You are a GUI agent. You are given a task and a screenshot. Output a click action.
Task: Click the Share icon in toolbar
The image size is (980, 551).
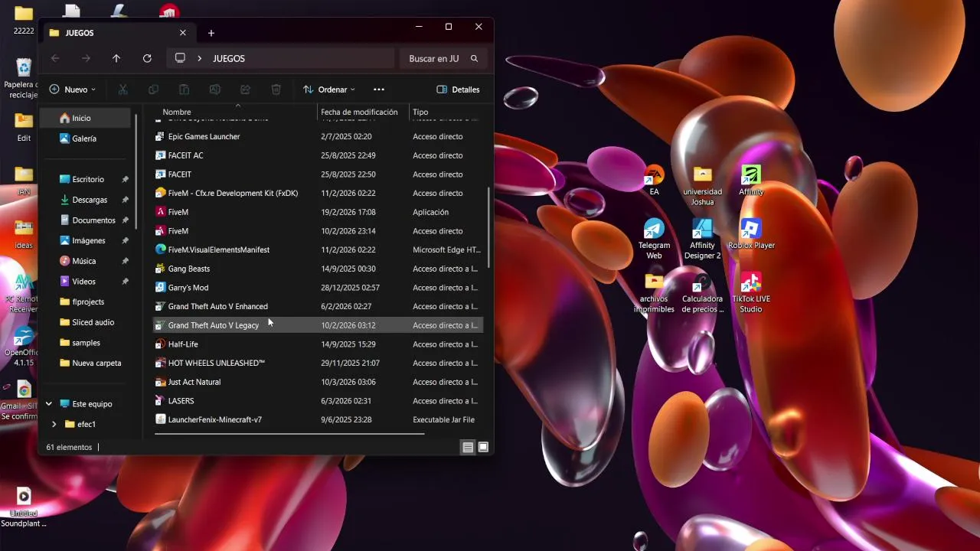[246, 90]
